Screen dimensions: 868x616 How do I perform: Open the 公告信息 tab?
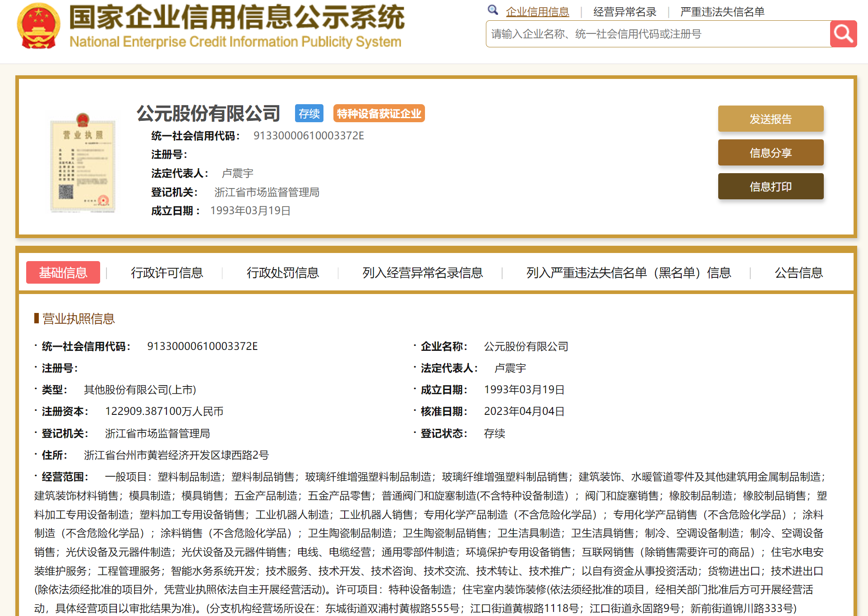[x=799, y=273]
